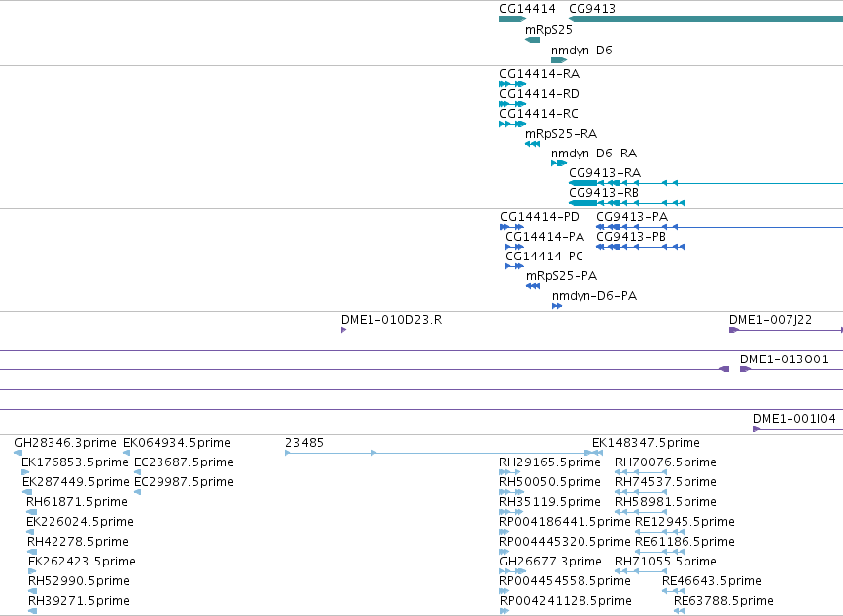The image size is (843, 616).
Task: Open the CG14414-PD protein label
Action: [x=540, y=217]
